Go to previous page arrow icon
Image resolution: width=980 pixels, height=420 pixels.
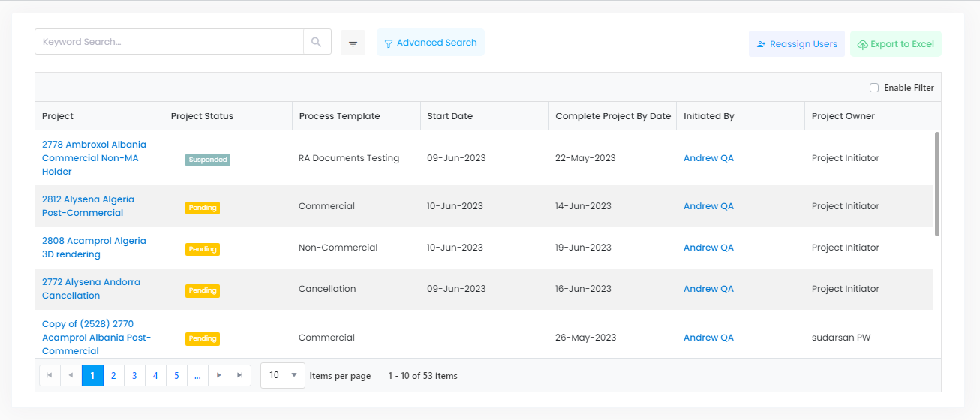tap(71, 375)
